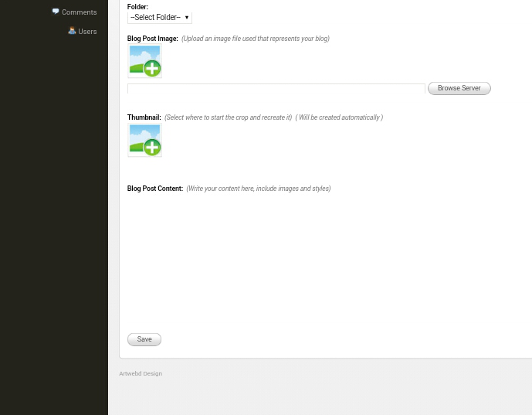532x415 pixels.
Task: Save the blog post
Action: coord(144,339)
